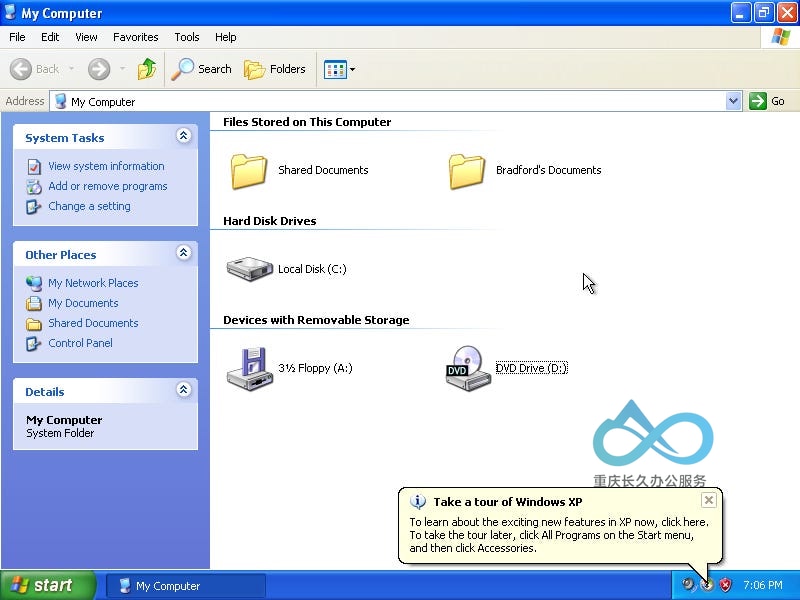Click the Back arrow button
Screen dimensions: 800x600
21,69
